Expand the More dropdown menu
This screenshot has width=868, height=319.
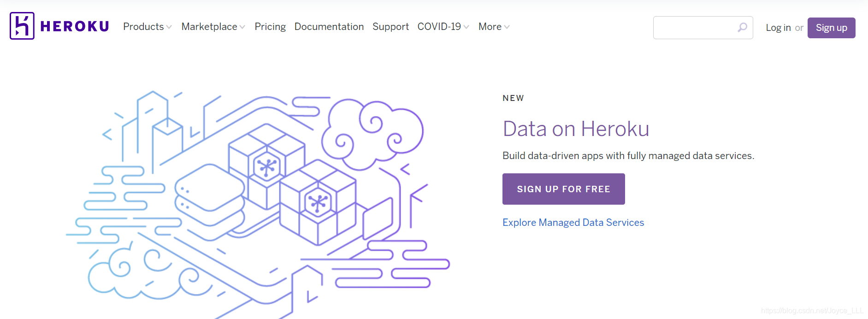pos(494,27)
